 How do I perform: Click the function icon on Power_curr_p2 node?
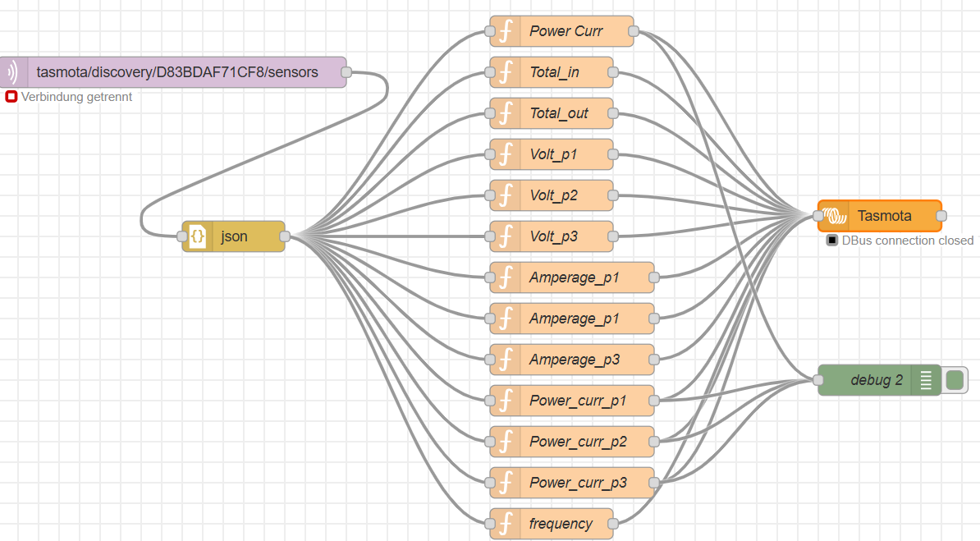point(506,442)
